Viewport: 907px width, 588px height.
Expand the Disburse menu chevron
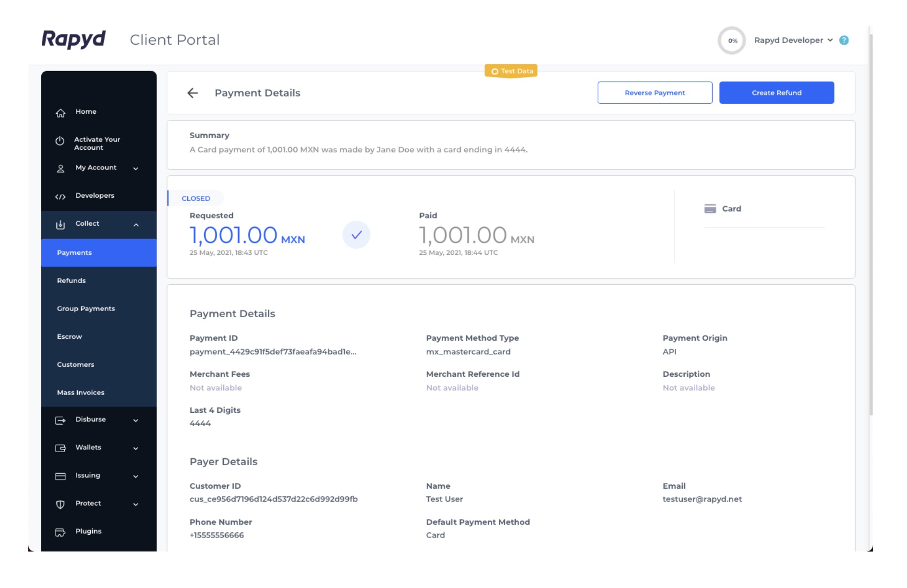point(136,420)
